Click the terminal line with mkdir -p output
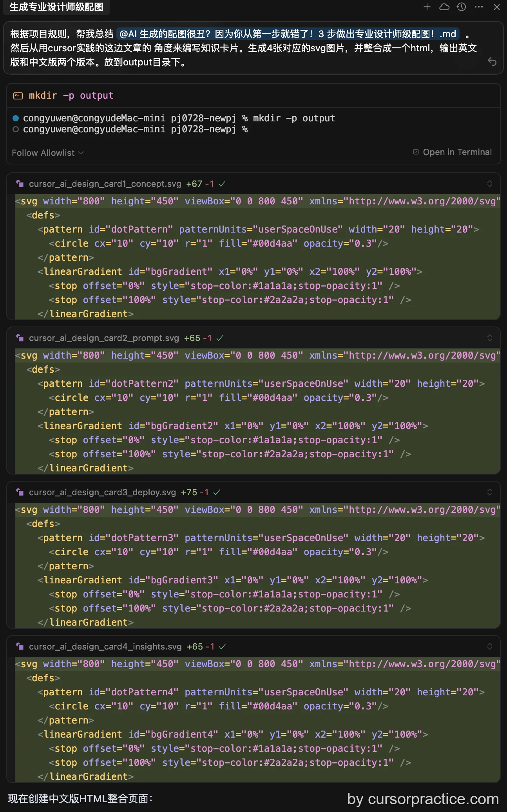 coord(179,118)
